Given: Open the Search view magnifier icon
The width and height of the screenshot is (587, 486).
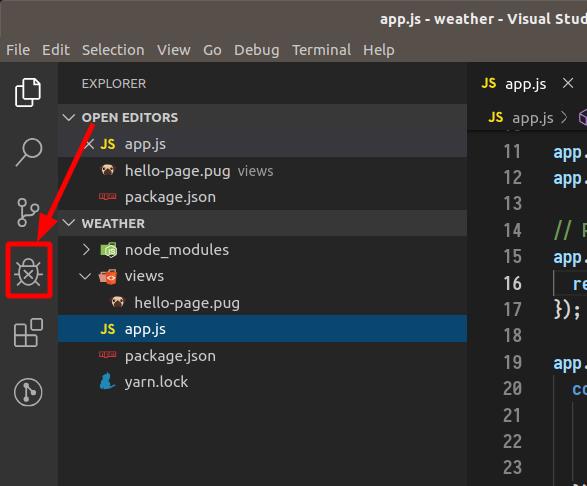Looking at the screenshot, I should 28,152.
